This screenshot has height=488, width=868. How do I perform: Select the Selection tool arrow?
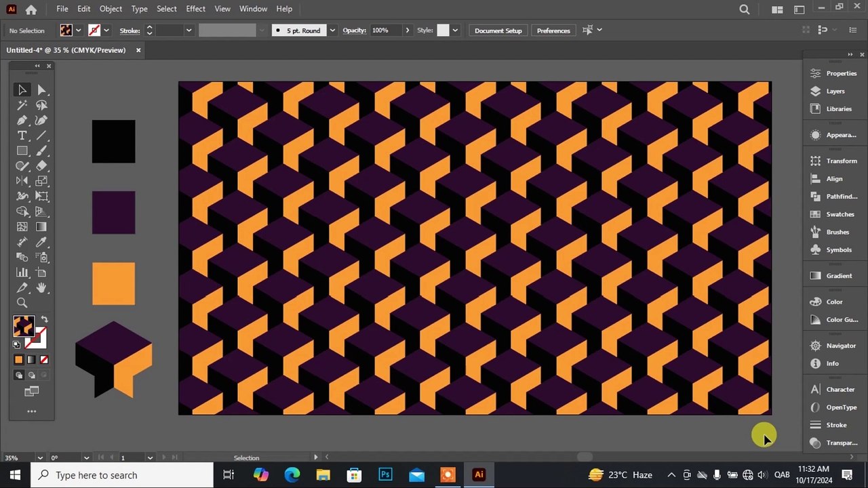22,89
